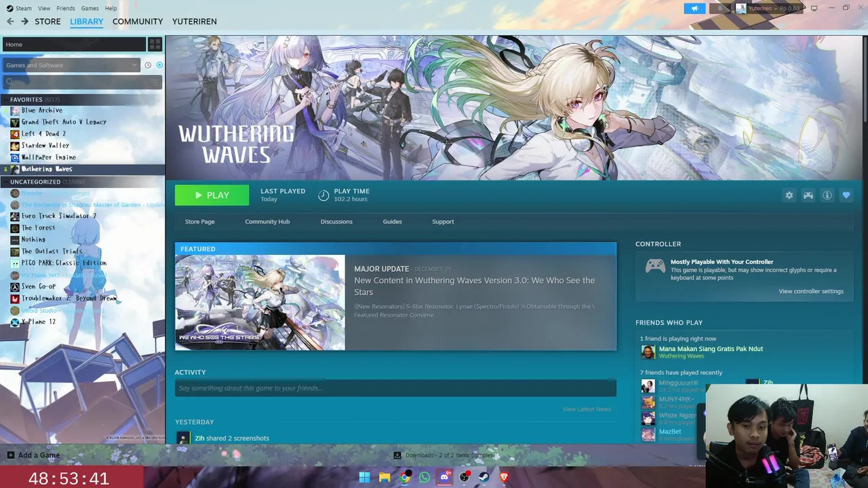Image resolution: width=868 pixels, height=488 pixels.
Task: Open the YUTERIREN profile tab
Action: (195, 22)
